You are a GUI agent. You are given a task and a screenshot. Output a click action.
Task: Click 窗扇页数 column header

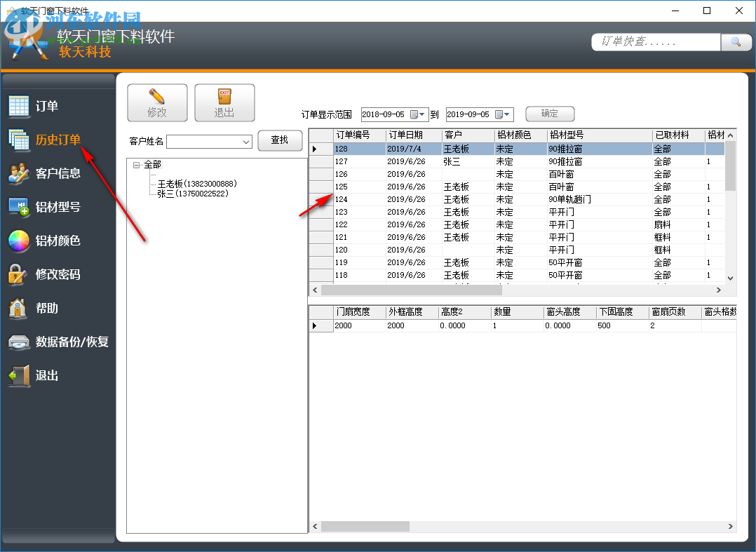675,312
